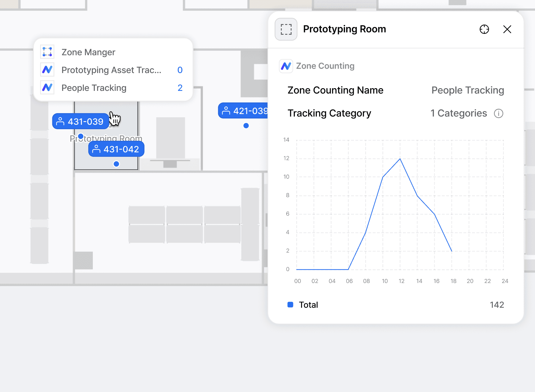Click the Prototyping Asset Tracking row icon

tap(47, 70)
